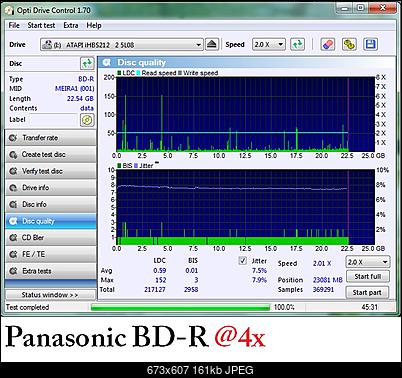Click the Status window >> button
402x378 pixels.
coord(50,295)
